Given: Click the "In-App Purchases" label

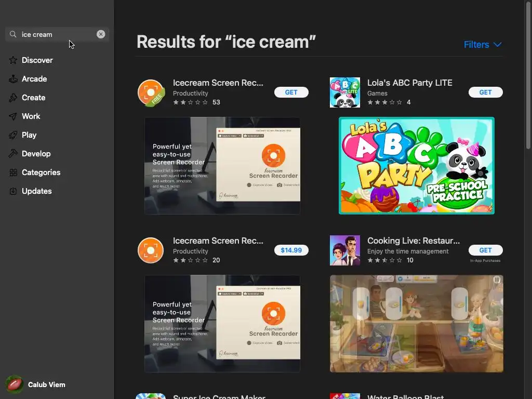Looking at the screenshot, I should 485,261.
